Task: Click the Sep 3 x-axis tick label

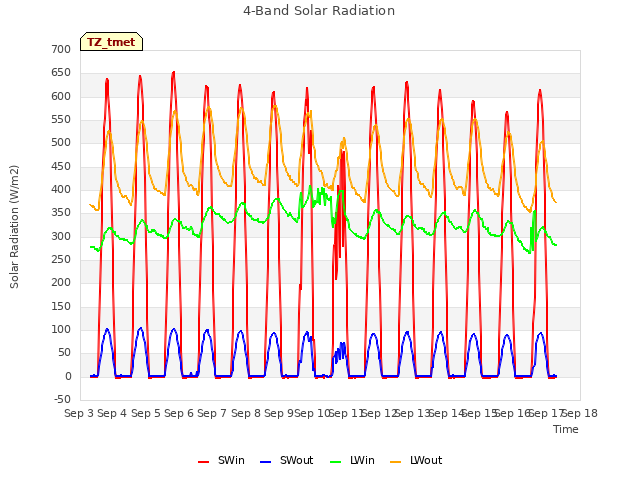Action: click(79, 413)
